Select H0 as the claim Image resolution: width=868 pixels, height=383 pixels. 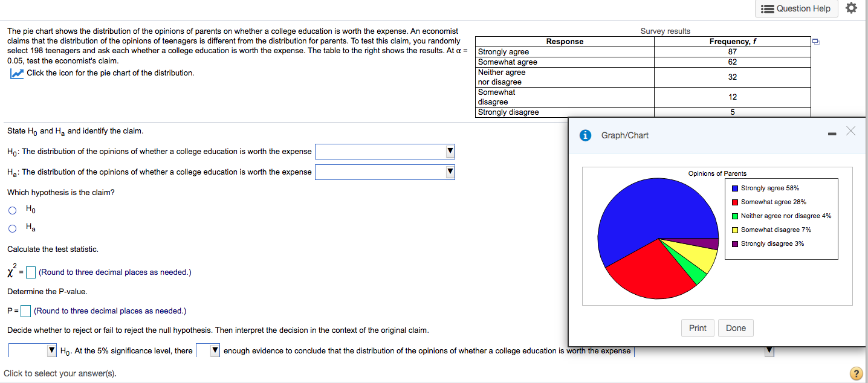(x=12, y=211)
